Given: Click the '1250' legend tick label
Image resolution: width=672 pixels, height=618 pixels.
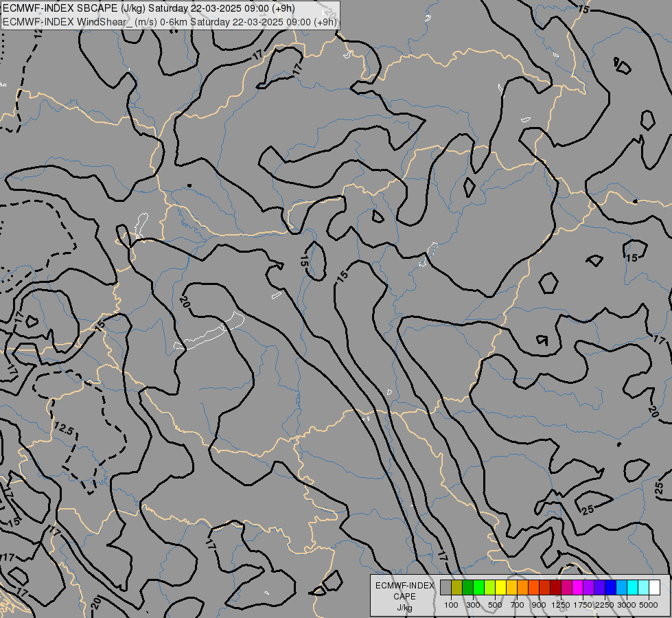Looking at the screenshot, I should [561, 605].
